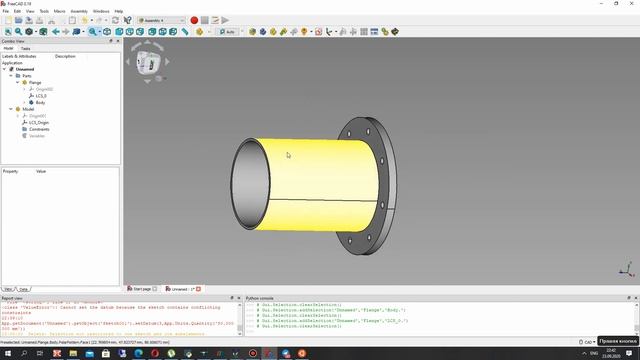The width and height of the screenshot is (640, 360).
Task: Start macro recording with the red circle
Action: click(194, 20)
